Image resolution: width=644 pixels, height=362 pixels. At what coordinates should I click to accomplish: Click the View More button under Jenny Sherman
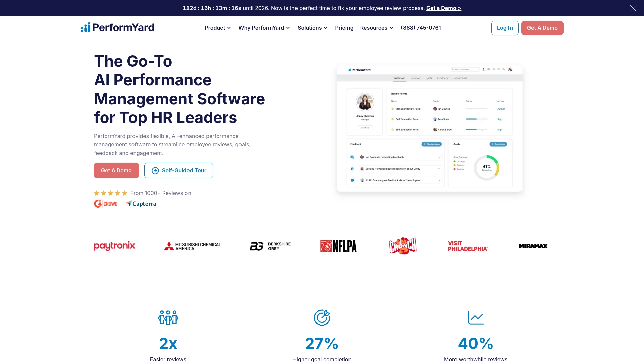pyautogui.click(x=365, y=128)
